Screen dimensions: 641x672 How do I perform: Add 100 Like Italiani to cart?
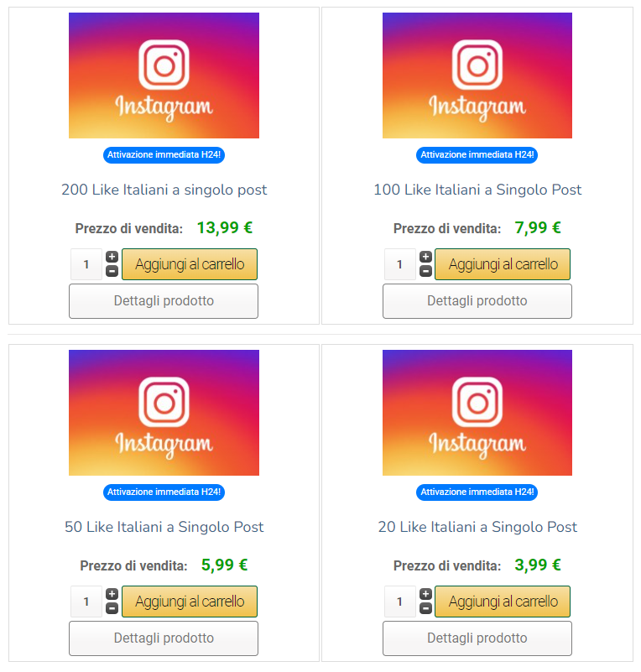503,264
